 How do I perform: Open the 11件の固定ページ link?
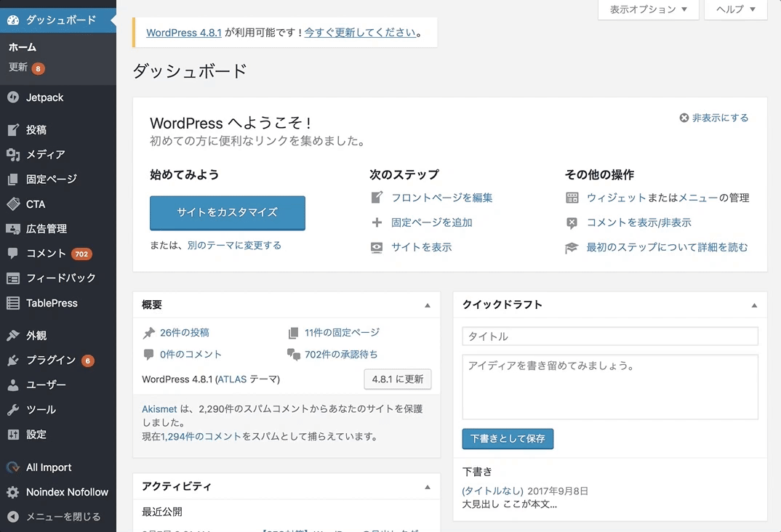coord(343,332)
